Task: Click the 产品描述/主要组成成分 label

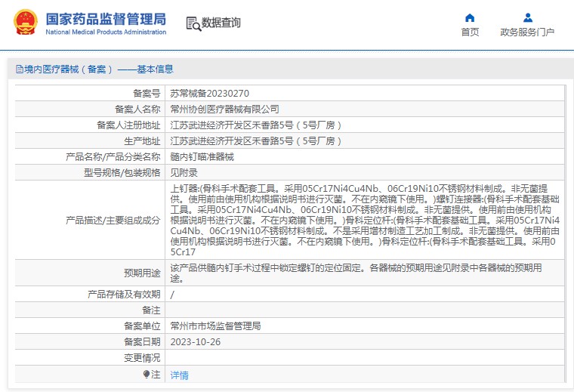Action: pos(113,221)
